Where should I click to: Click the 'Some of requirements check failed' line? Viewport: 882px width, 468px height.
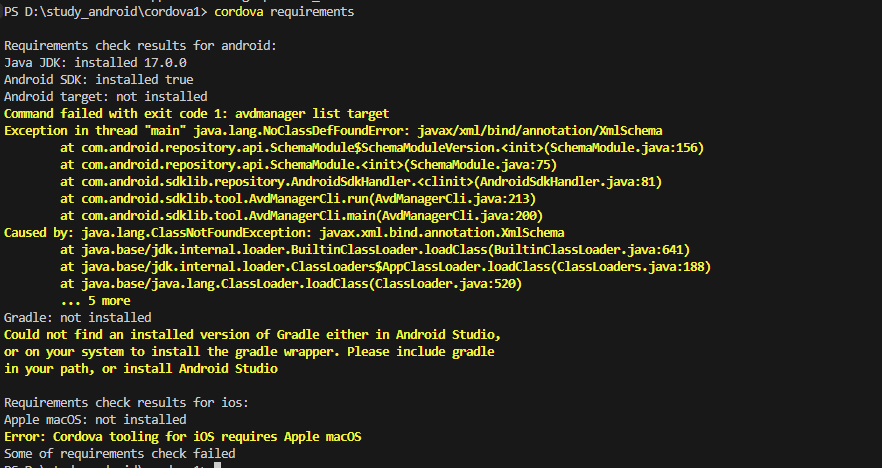point(120,453)
